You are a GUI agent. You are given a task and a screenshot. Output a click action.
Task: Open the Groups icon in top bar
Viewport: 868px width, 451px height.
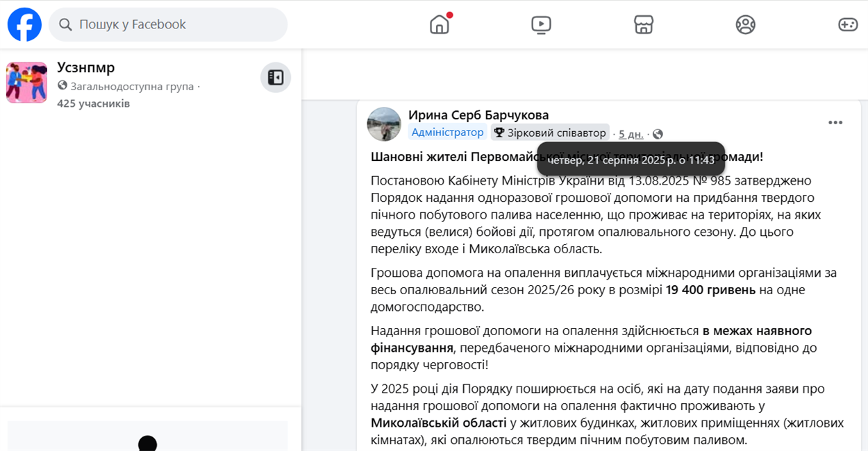coord(745,24)
